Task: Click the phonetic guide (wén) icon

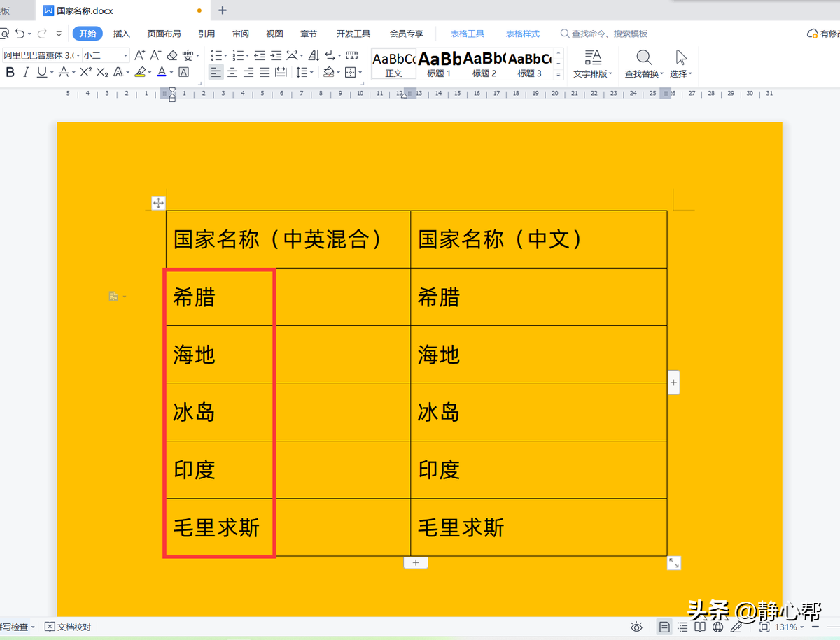Action: pyautogui.click(x=188, y=55)
